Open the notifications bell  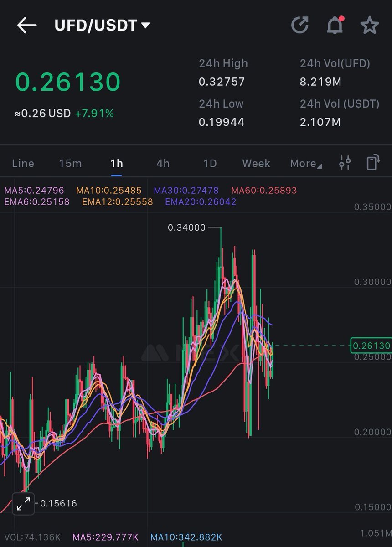[335, 26]
